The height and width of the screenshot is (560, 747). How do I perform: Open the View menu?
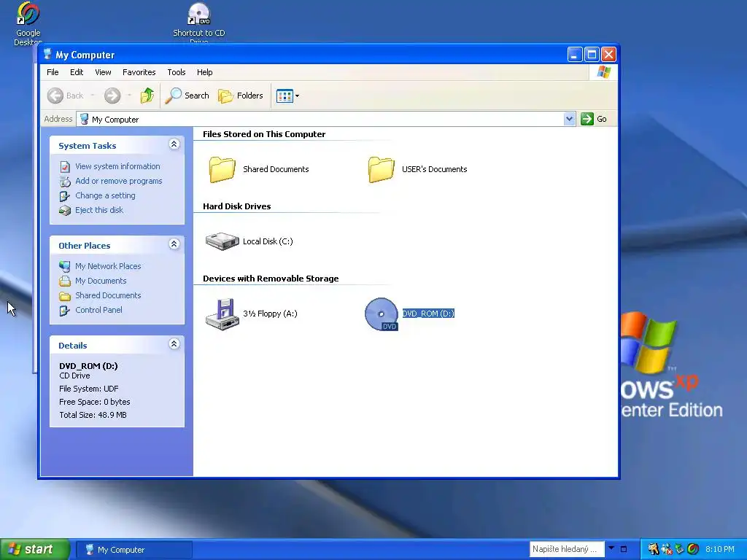[x=103, y=72]
